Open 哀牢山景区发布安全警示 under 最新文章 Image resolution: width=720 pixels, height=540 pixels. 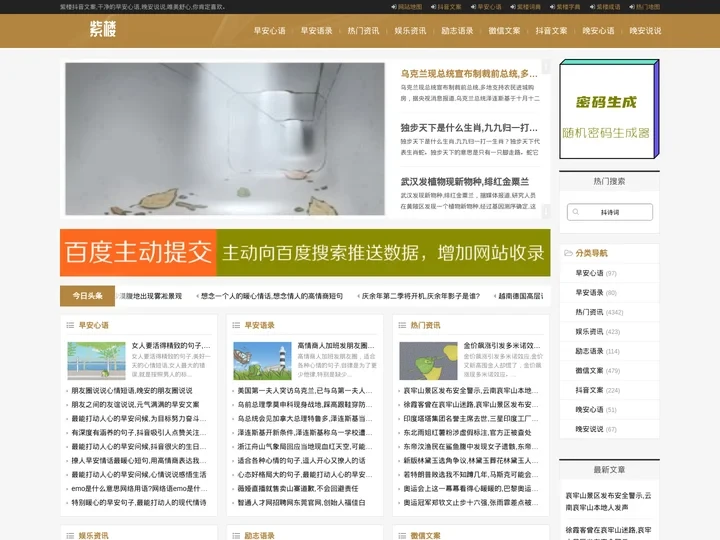(x=608, y=501)
